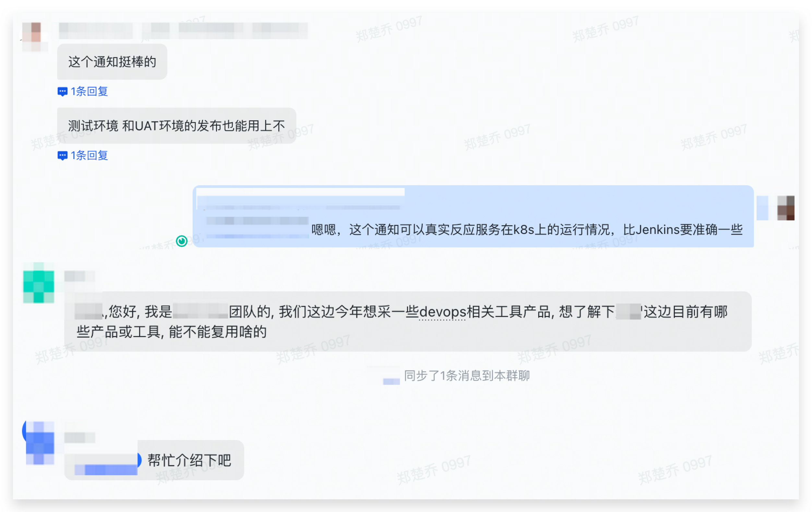Click the blue mention tag before 帮忙介绍下吧
The height and width of the screenshot is (512, 812).
[106, 464]
